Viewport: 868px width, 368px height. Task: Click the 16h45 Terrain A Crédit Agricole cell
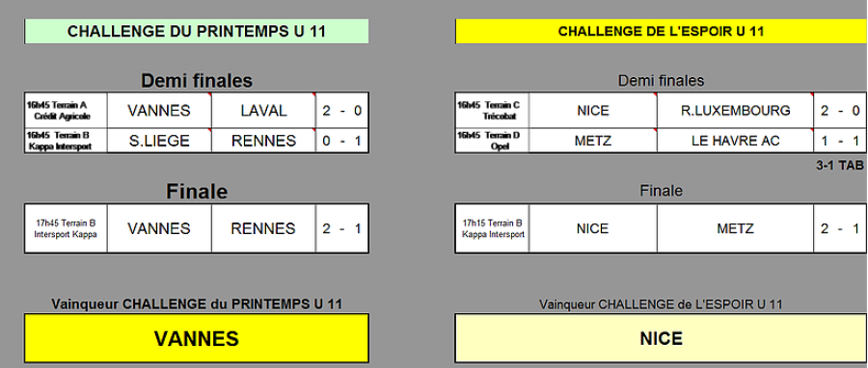(x=66, y=111)
